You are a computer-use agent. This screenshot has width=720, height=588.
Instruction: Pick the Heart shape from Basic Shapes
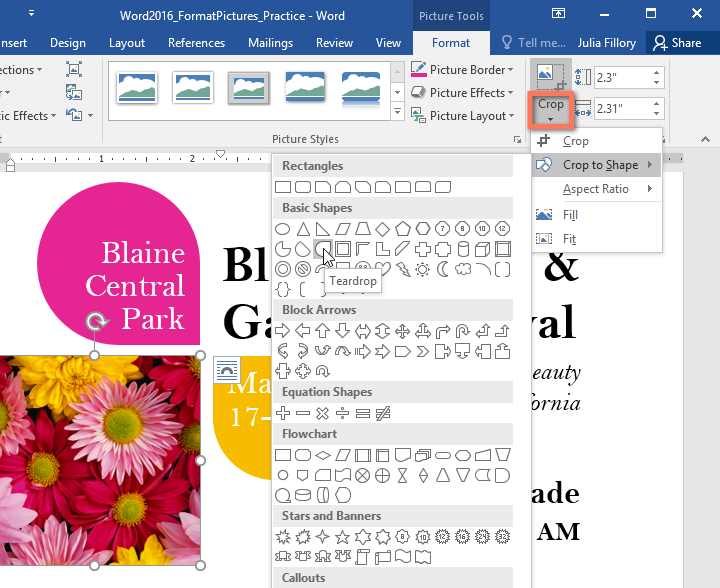(383, 268)
